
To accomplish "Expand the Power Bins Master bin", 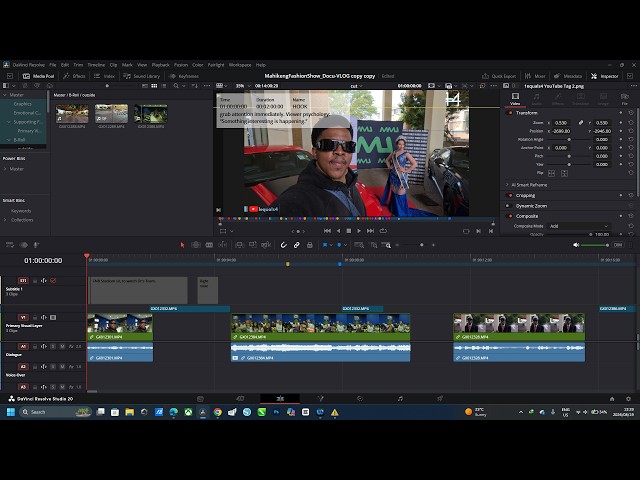I will click(5, 169).
